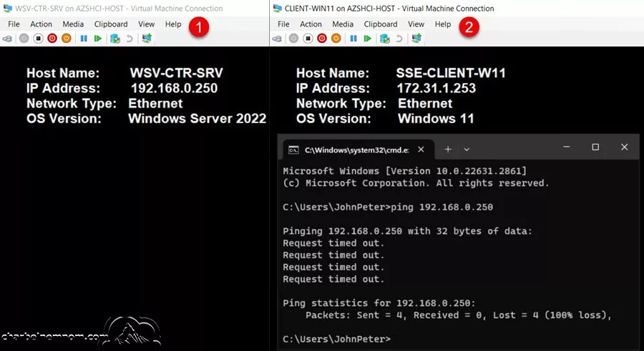Click 'ping 192.168.0.250' command text
This screenshot has height=351, width=644.
(x=441, y=207)
